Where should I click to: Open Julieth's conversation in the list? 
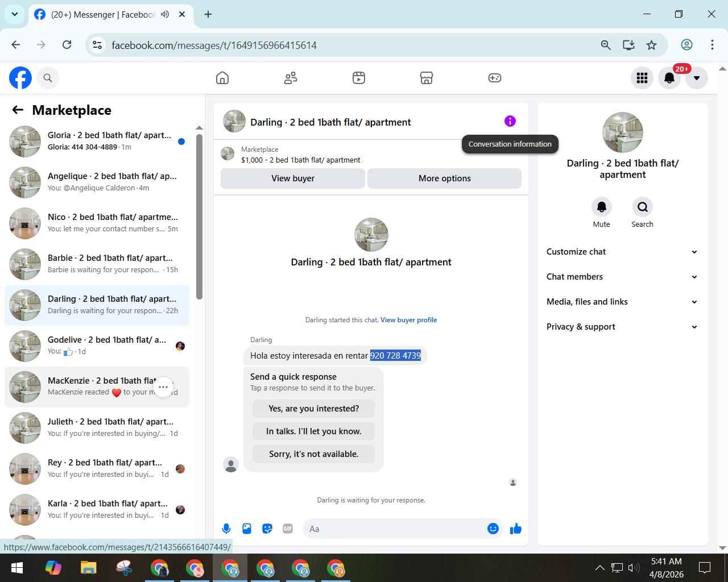pos(97,428)
